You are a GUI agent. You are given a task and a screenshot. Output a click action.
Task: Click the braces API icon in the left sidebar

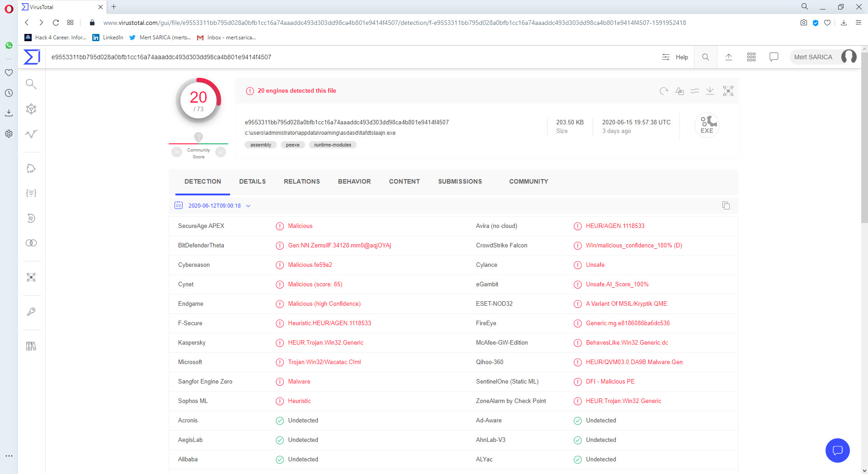tap(31, 193)
